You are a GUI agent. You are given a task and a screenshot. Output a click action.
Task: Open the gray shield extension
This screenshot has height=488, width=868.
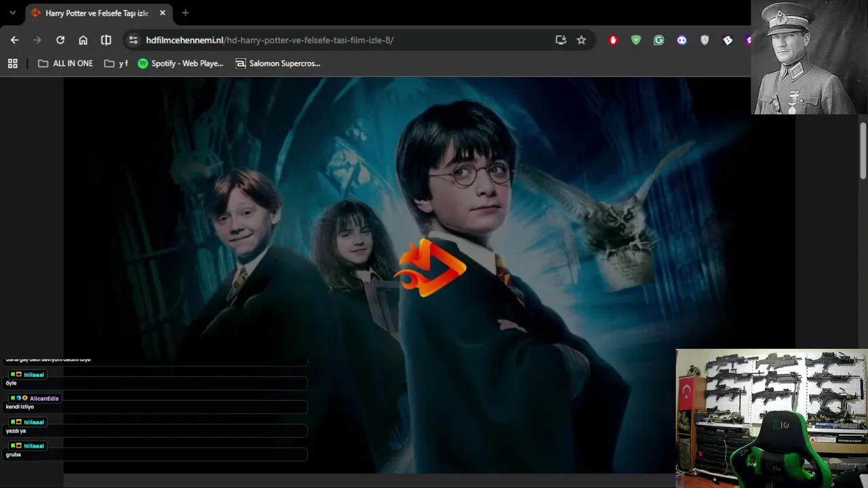click(x=705, y=40)
